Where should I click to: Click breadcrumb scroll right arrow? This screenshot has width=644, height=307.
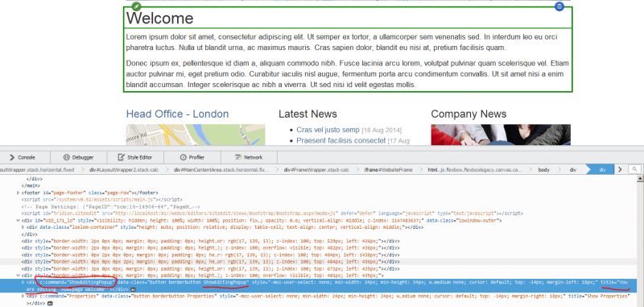coord(620,169)
